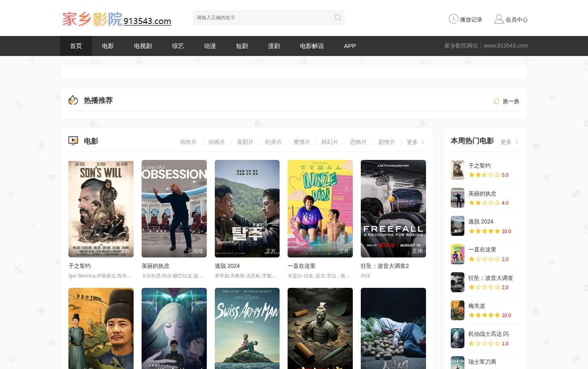Open 漫剧 nav item
The image size is (588, 369).
274,46
